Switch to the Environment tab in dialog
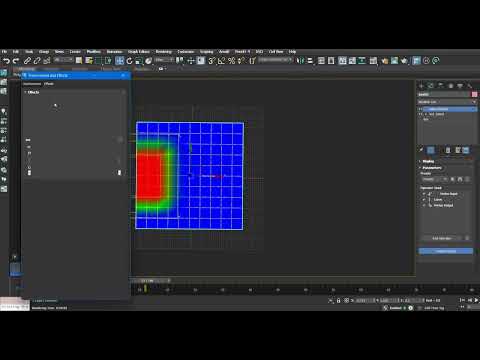 coord(32,84)
